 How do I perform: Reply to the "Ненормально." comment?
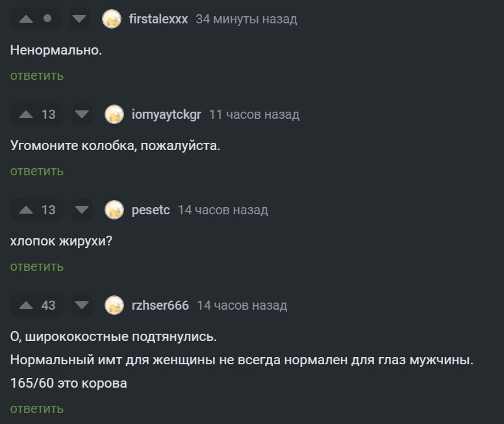click(37, 75)
